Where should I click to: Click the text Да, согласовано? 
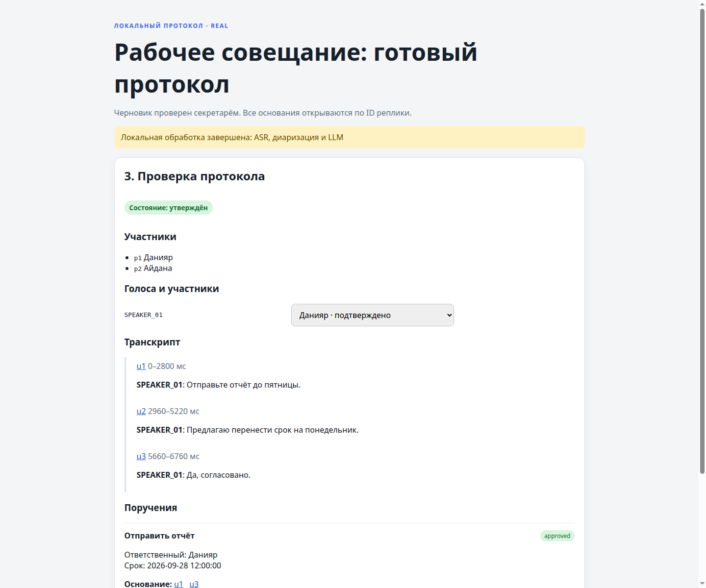(x=219, y=475)
